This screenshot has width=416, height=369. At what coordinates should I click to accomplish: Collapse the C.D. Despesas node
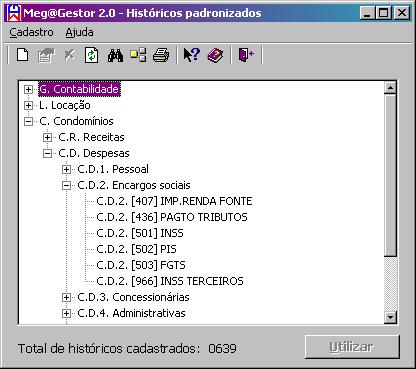pos(47,153)
